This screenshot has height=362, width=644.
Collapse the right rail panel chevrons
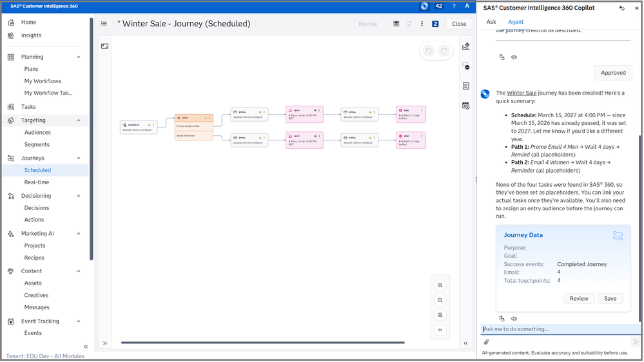click(x=465, y=343)
